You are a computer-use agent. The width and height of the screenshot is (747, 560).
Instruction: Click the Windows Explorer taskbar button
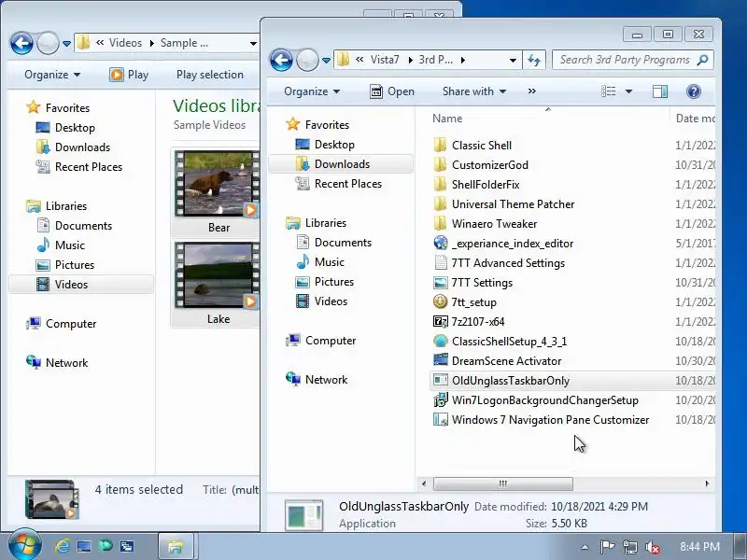(x=176, y=546)
